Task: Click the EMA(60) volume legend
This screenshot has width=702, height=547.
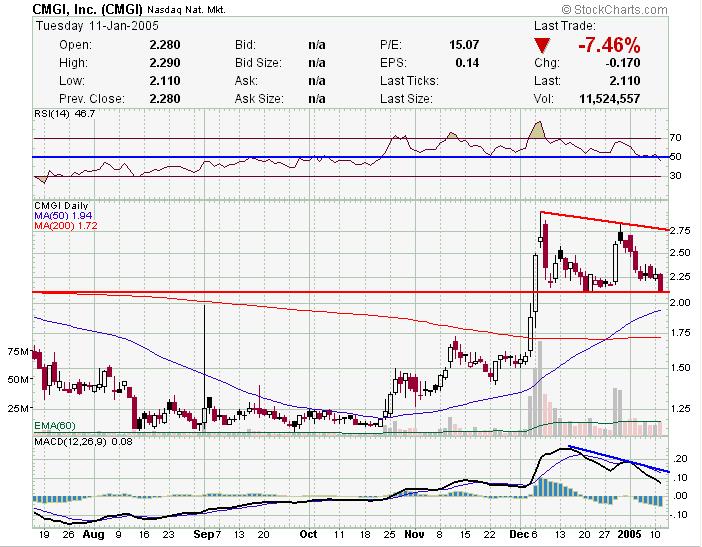Action: pos(55,425)
